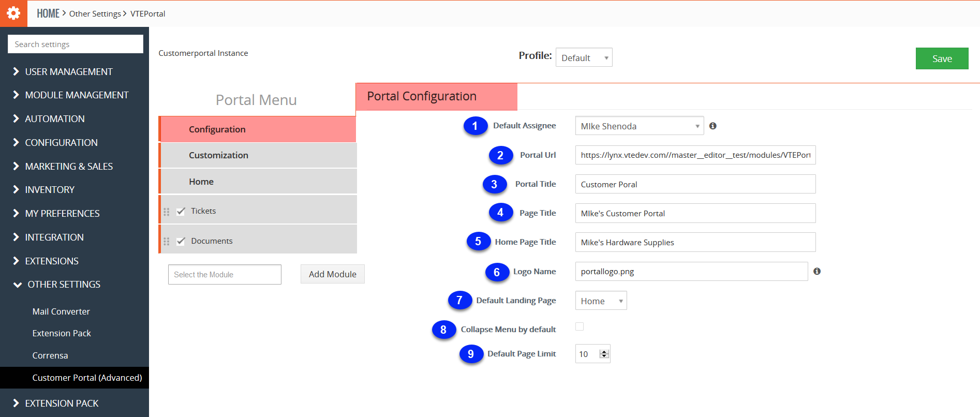Screen dimensions: 980x417
Task: Open Corrensa settings
Action: [x=50, y=355]
